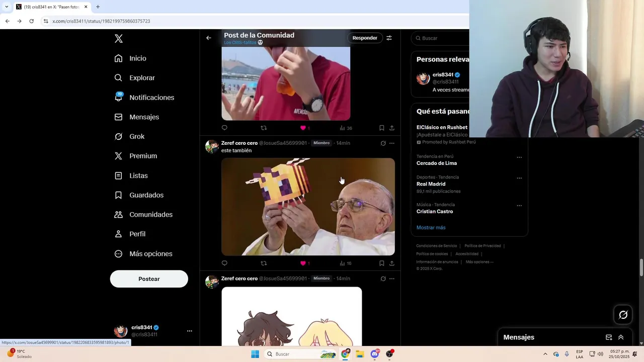Open options for Cristian Castro trend
This screenshot has height=362, width=644.
[x=519, y=206]
